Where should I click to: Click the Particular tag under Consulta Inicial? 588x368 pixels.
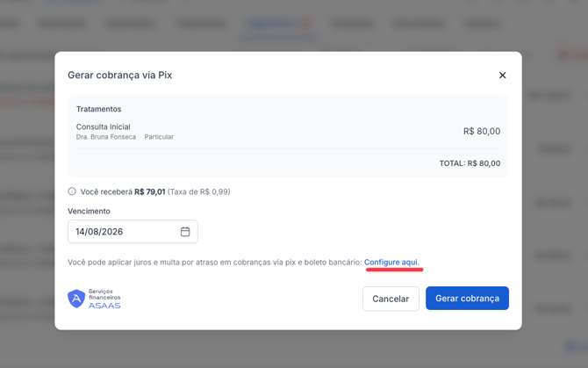point(159,137)
